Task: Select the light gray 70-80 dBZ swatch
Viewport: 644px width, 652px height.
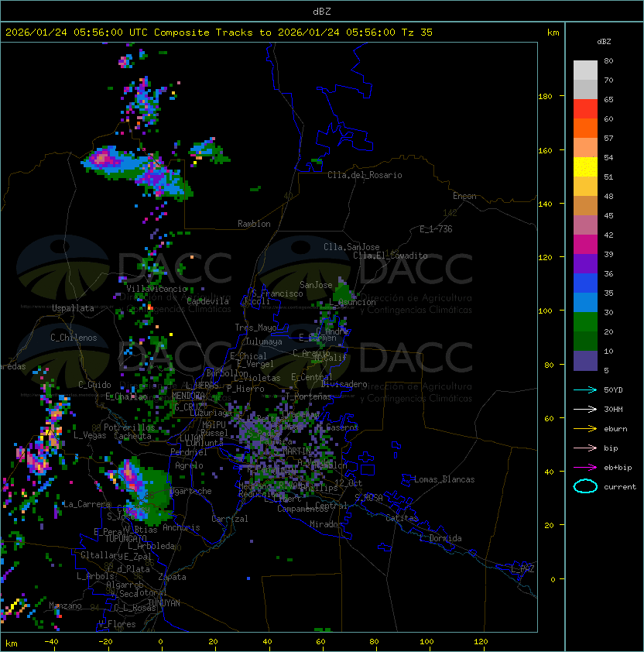Action: coord(585,70)
